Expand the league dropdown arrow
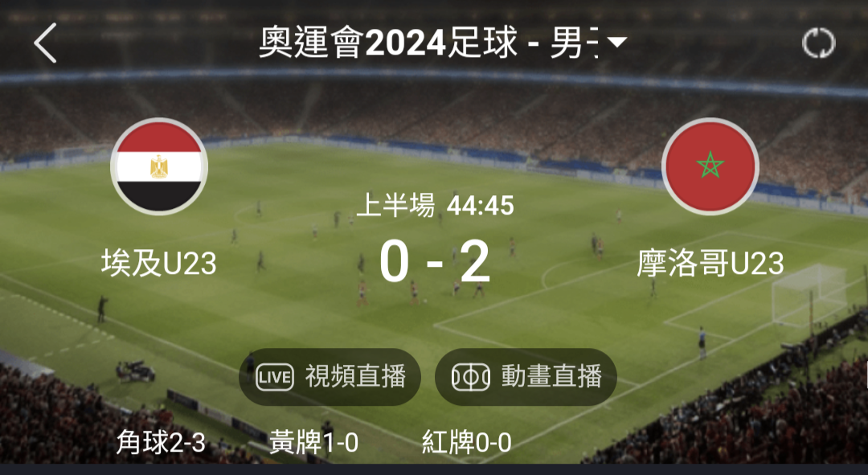Image resolution: width=868 pixels, height=475 pixels. pos(616,42)
